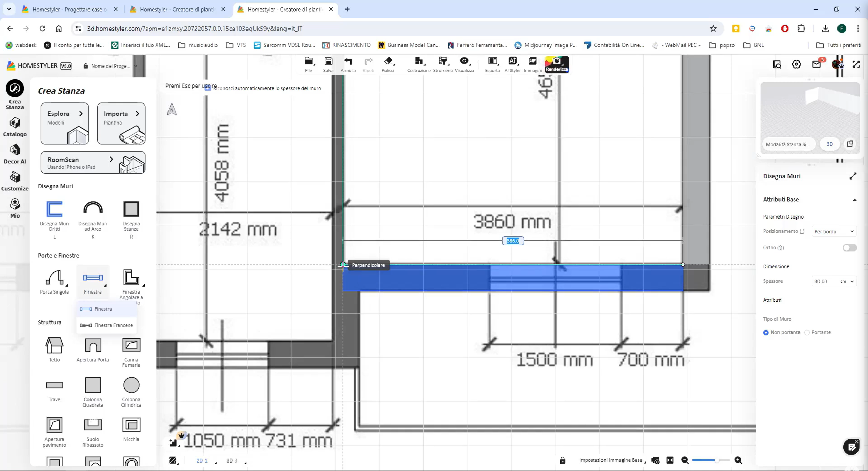868x471 pixels.
Task: Pick the Tetto structure icon
Action: click(54, 345)
